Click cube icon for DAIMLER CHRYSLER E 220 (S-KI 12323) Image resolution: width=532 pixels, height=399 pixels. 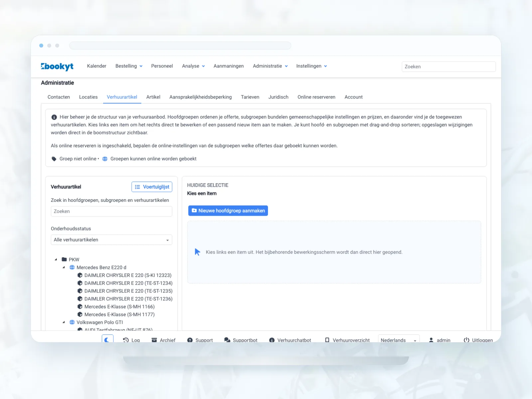coord(80,275)
